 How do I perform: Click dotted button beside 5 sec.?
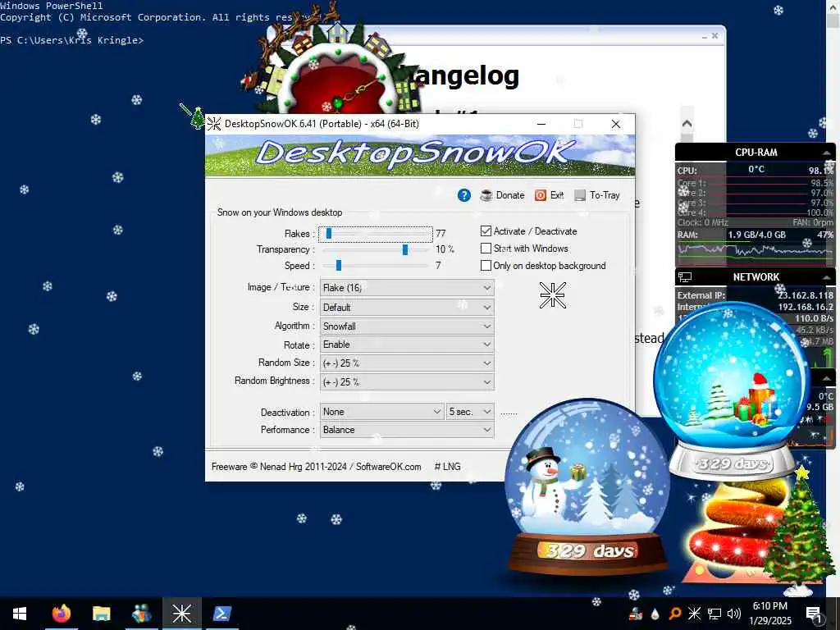(x=509, y=413)
